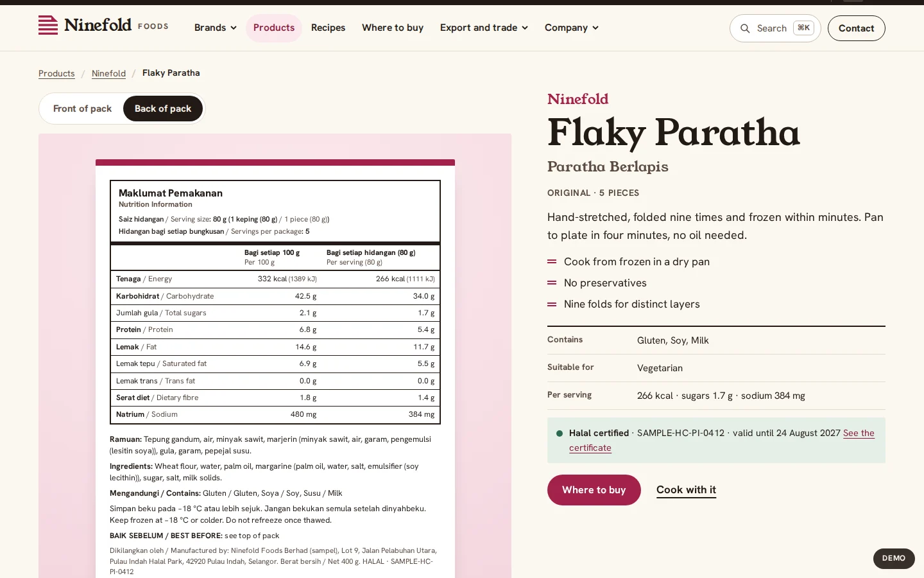Viewport: 924px width, 578px height.
Task: Click the DEMO badge
Action: 894,558
